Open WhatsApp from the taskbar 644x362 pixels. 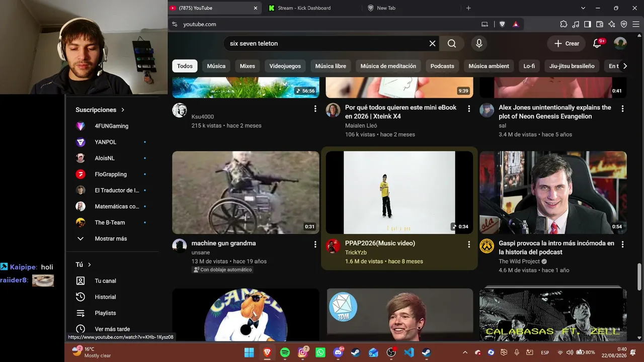320,352
